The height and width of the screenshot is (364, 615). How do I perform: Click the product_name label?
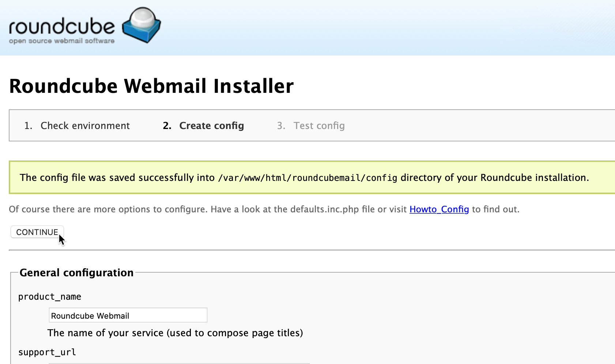pos(50,297)
